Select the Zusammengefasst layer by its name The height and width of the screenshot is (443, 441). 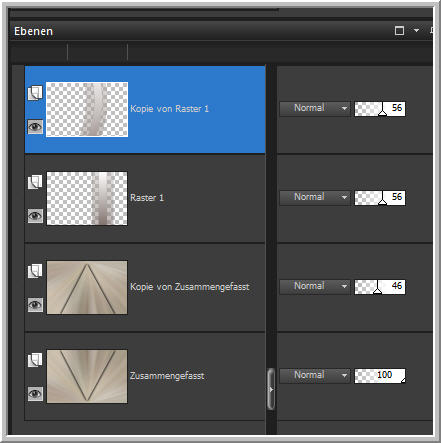coord(167,376)
